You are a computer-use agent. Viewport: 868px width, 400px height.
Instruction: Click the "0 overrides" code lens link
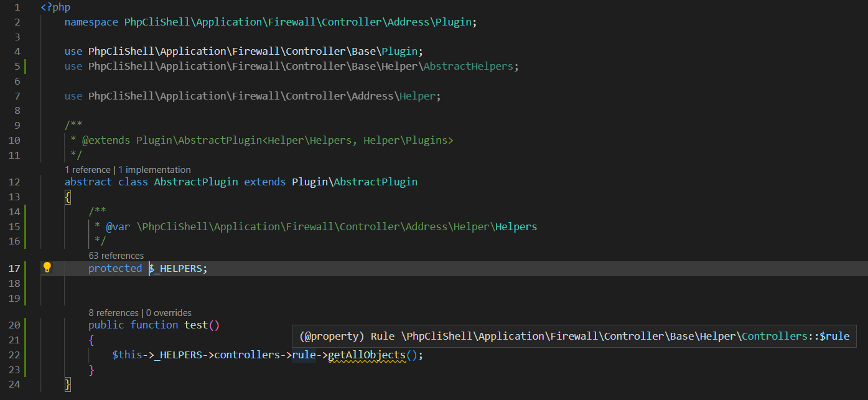pos(168,312)
